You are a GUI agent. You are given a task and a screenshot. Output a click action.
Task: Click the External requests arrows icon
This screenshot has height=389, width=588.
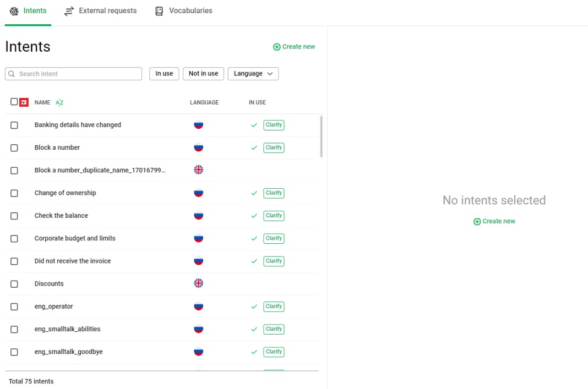point(69,11)
